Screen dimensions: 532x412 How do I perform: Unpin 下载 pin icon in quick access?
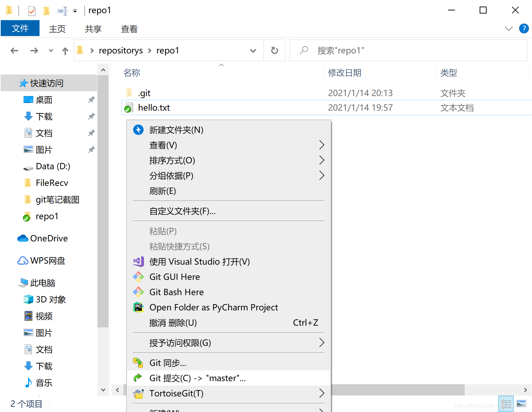tap(91, 117)
